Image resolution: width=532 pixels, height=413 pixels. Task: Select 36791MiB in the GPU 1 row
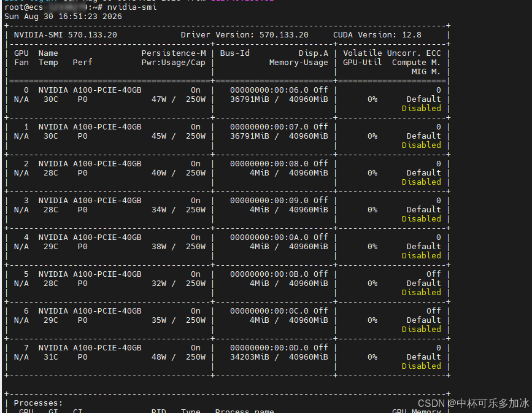click(x=250, y=136)
